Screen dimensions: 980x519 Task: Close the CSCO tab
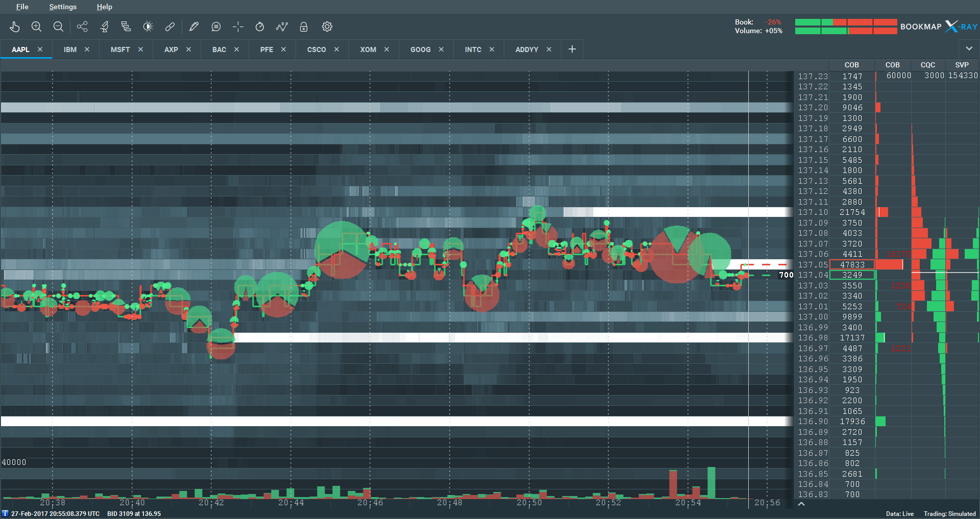click(x=336, y=50)
